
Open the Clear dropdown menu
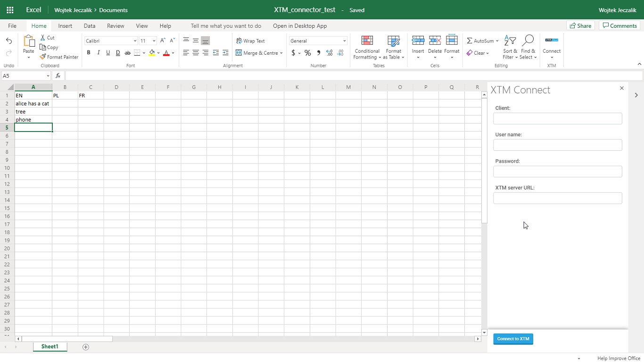(478, 53)
